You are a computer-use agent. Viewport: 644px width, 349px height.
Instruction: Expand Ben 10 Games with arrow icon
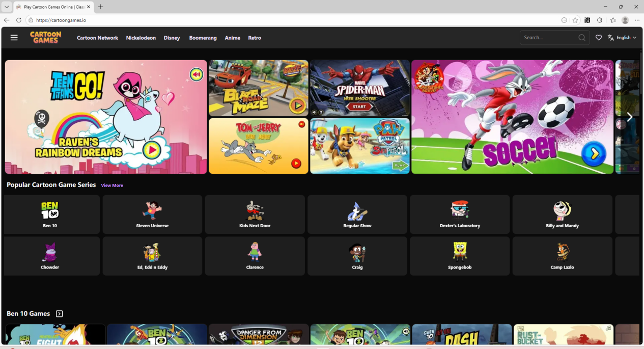point(60,314)
